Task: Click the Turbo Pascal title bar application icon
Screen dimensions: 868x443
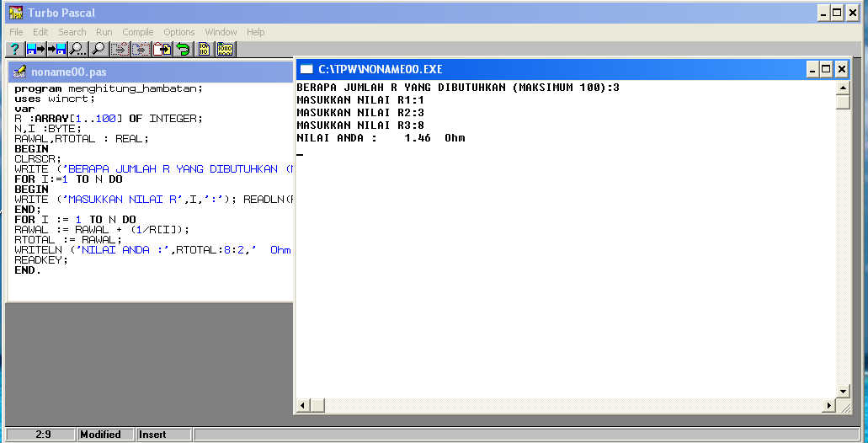Action: pyautogui.click(x=16, y=12)
